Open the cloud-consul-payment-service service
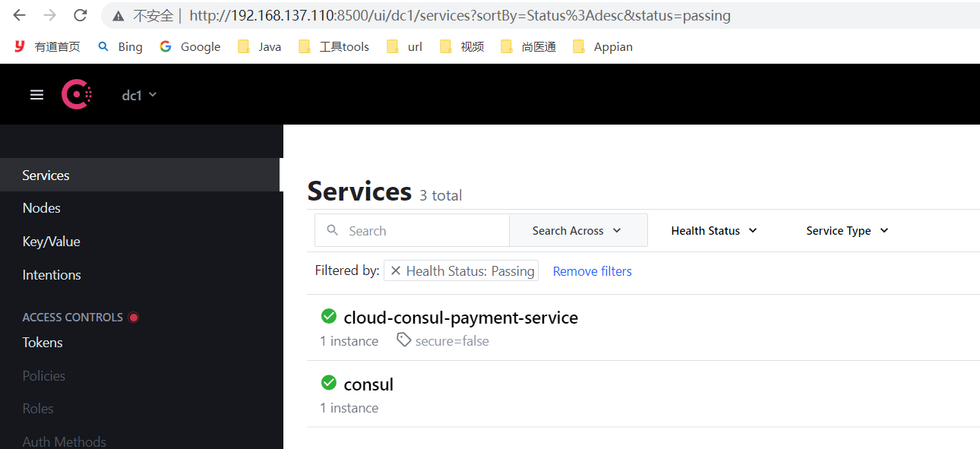 click(x=460, y=317)
